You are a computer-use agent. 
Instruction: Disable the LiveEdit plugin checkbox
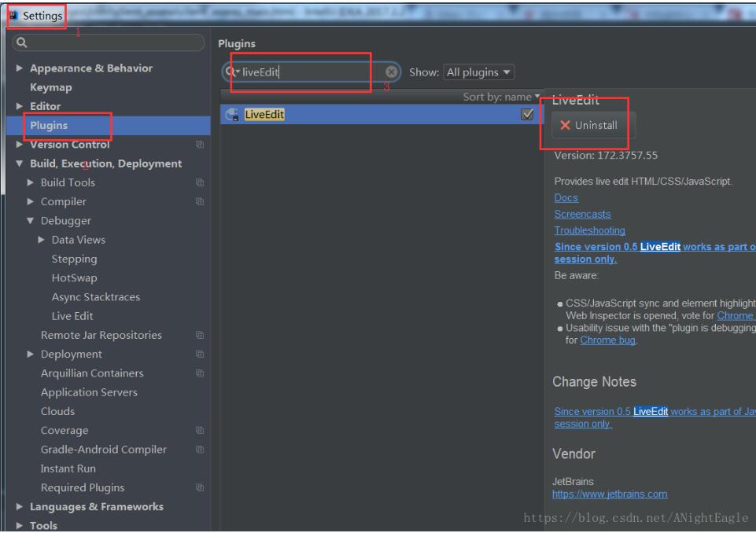tap(527, 114)
